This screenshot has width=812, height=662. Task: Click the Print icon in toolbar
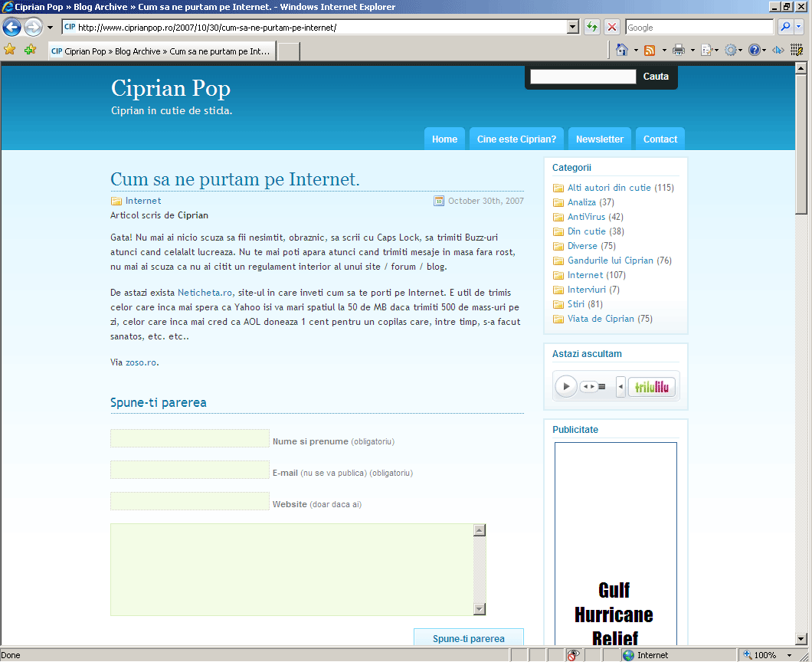(x=678, y=51)
